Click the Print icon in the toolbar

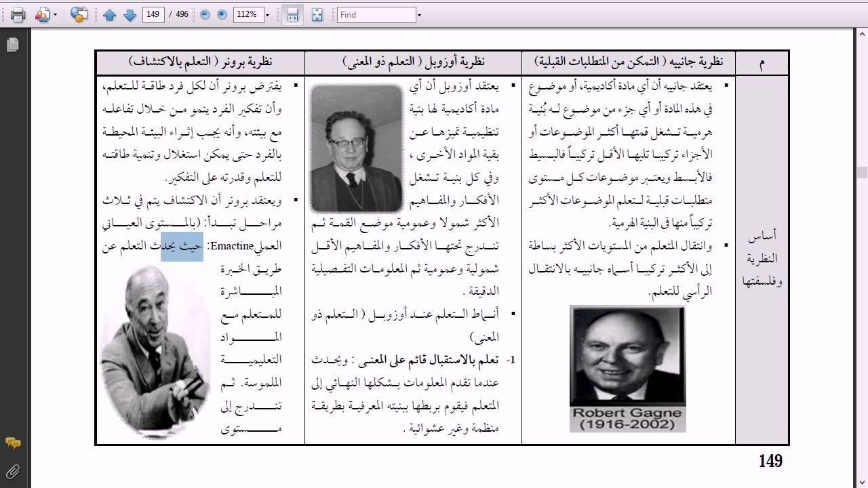point(18,15)
